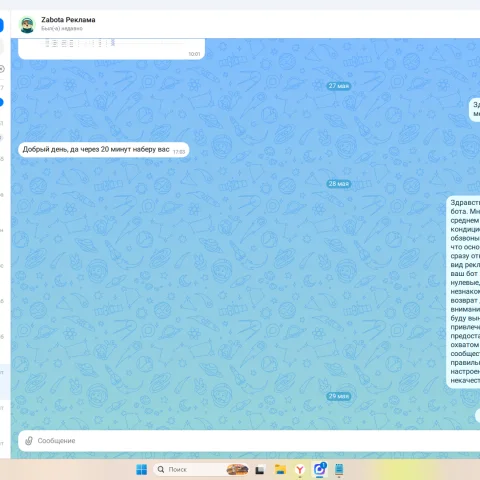Click the 28 мая date badge
The image size is (480, 480).
338,184
